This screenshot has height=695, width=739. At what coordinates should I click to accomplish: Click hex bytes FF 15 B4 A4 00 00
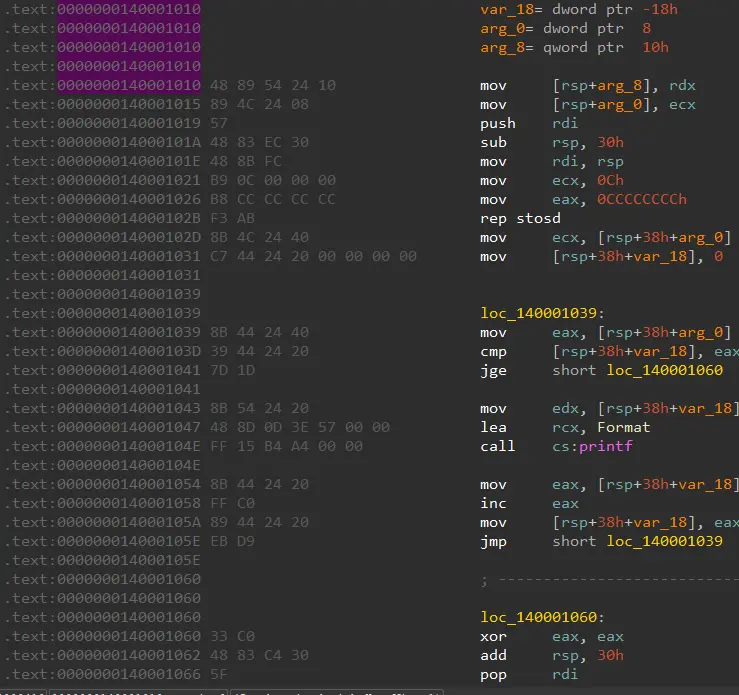[286, 446]
